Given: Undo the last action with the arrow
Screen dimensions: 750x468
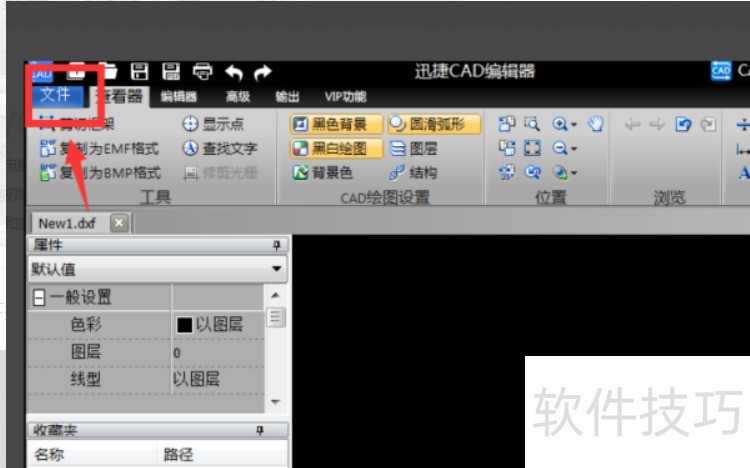Looking at the screenshot, I should [x=233, y=72].
